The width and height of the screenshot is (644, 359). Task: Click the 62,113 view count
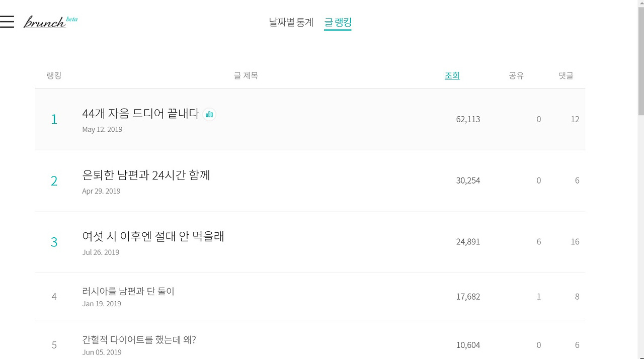(x=468, y=119)
